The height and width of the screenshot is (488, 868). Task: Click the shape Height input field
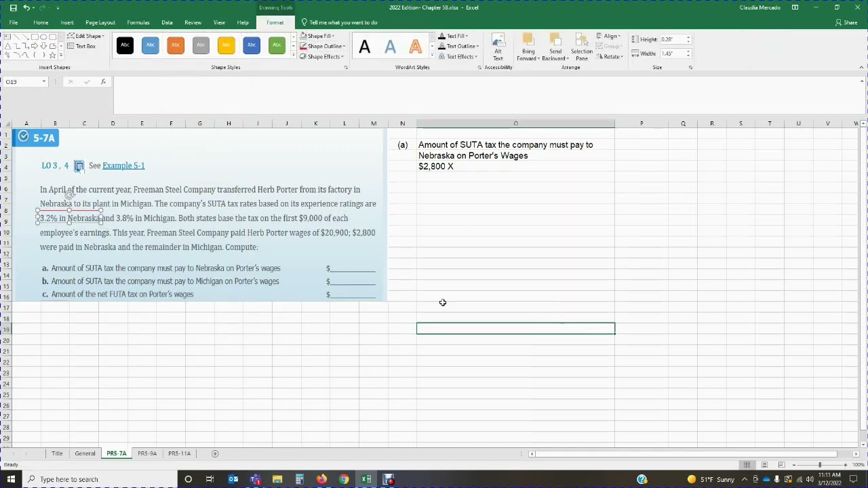coord(672,39)
